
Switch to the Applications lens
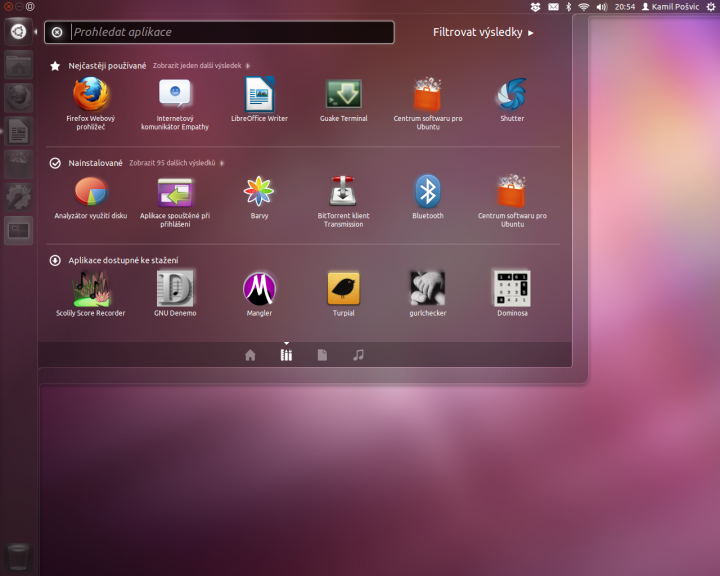click(x=286, y=355)
